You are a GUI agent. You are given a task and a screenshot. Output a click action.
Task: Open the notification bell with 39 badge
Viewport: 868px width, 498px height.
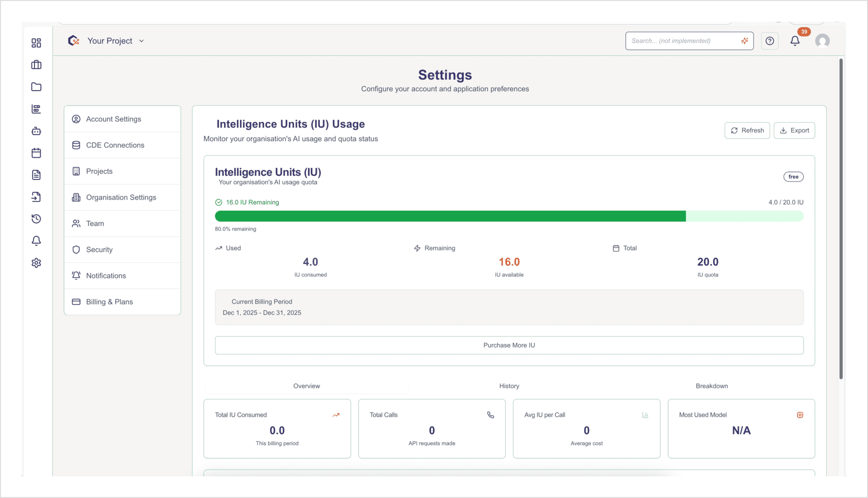[x=795, y=40]
